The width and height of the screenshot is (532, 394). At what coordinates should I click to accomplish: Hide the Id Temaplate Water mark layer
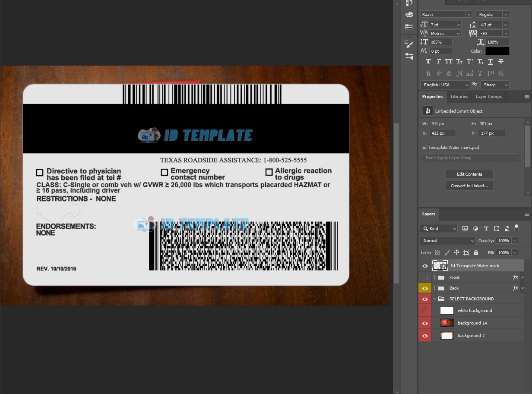[x=425, y=266]
